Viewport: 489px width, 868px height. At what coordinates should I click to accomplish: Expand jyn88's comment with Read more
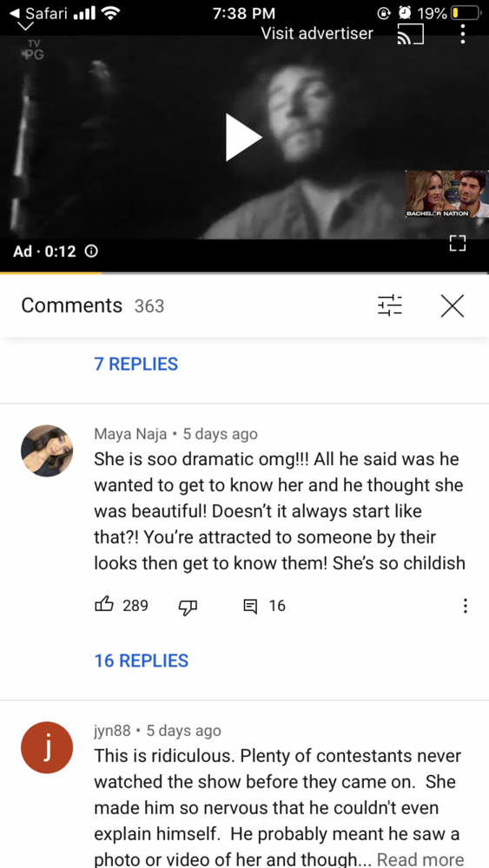tap(420, 858)
